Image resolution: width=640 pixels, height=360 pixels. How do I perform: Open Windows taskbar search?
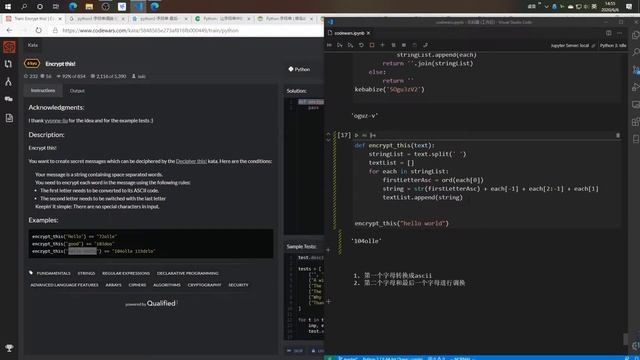[24, 6]
